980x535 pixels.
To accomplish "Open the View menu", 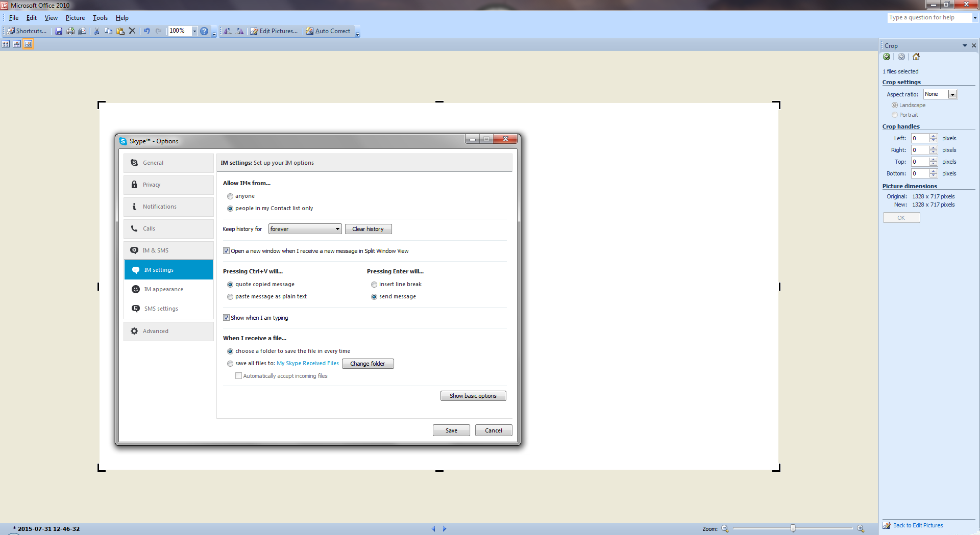I will [51, 18].
